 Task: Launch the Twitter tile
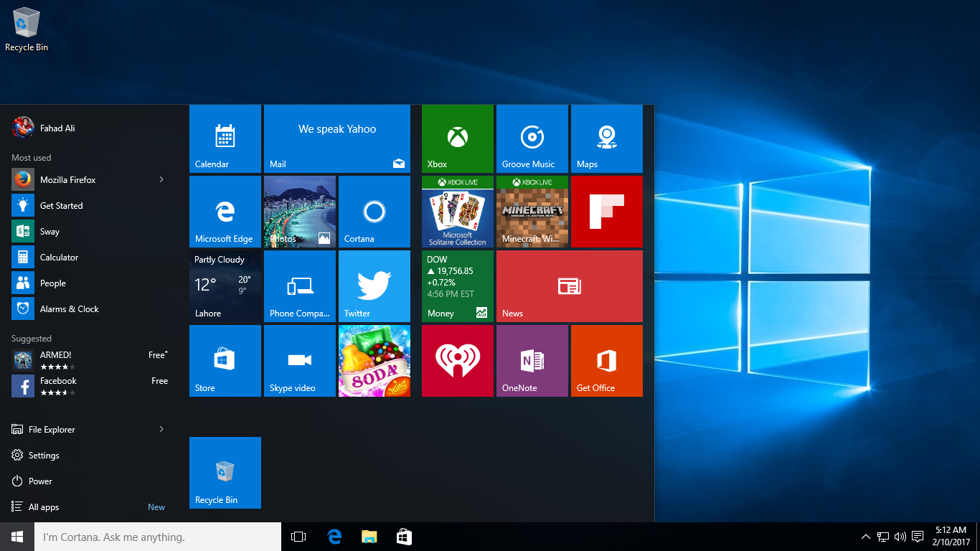point(374,286)
